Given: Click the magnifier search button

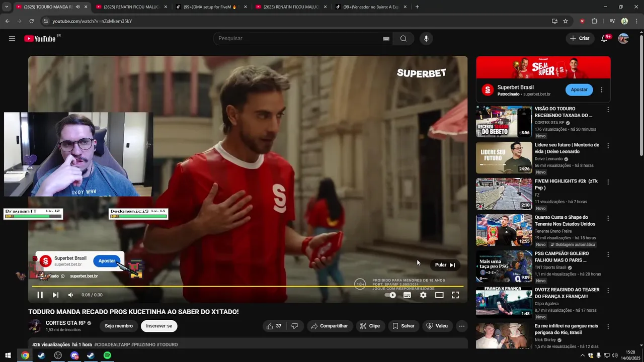Looking at the screenshot, I should 403,39.
